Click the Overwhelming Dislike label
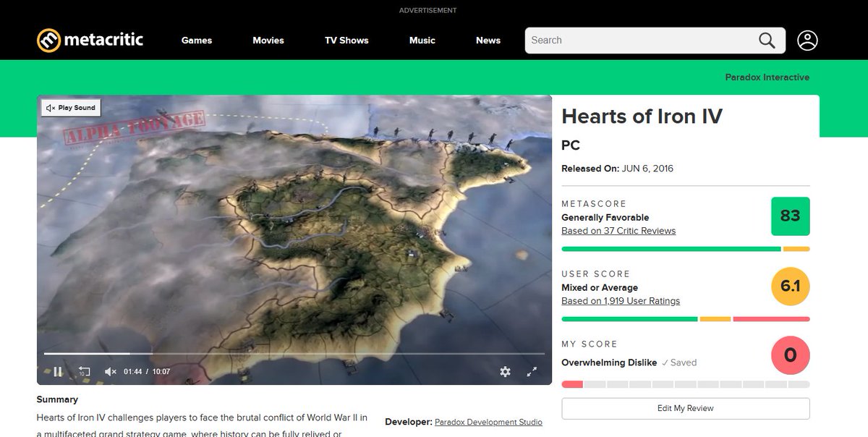The height and width of the screenshot is (437, 868). (609, 362)
